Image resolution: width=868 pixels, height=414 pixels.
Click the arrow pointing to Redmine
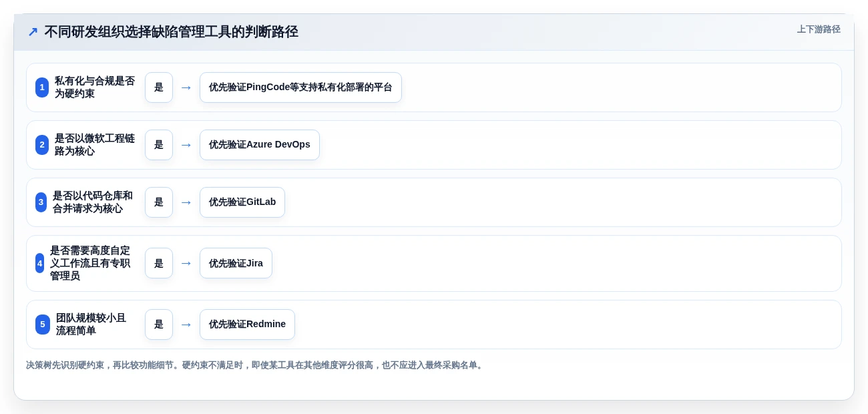click(186, 325)
